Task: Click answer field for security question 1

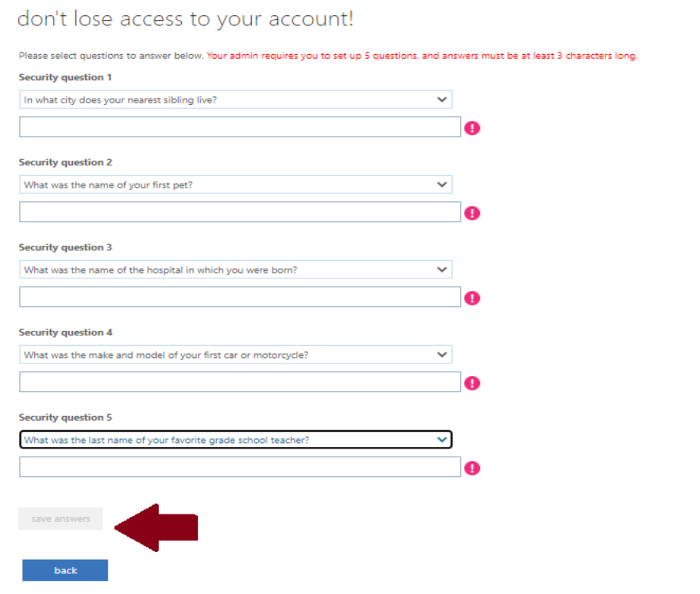Action: coord(239,127)
